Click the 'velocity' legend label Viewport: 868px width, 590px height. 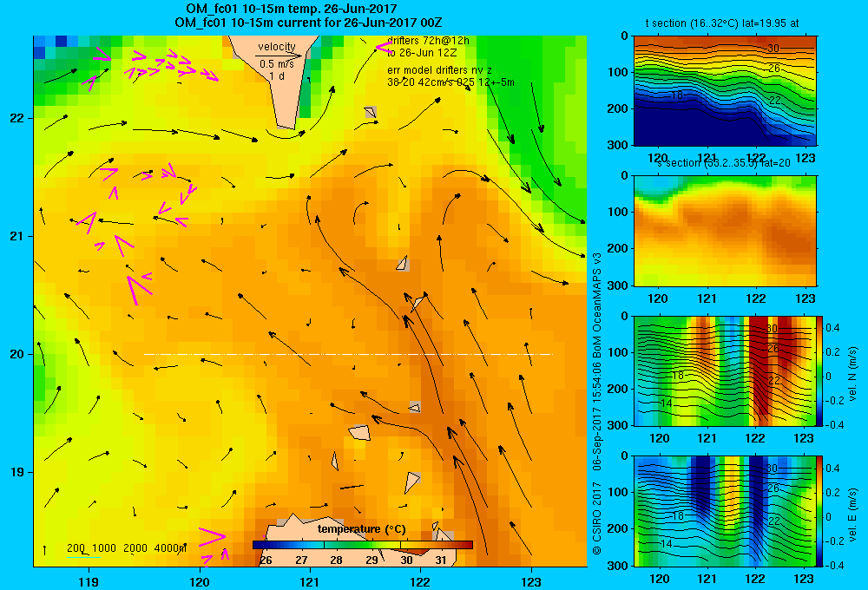click(x=277, y=47)
